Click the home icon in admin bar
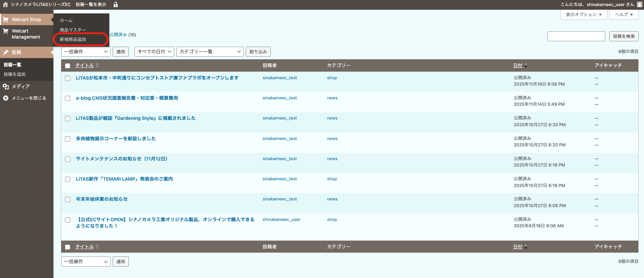Image resolution: width=644 pixels, height=278 pixels. [5, 5]
